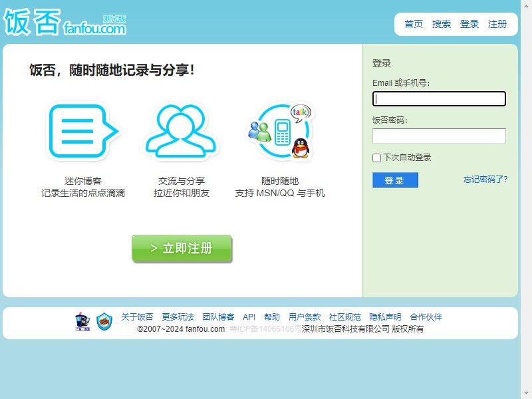532x399 pixels.
Task: Open the 用户条款 footer link
Action: click(x=305, y=317)
